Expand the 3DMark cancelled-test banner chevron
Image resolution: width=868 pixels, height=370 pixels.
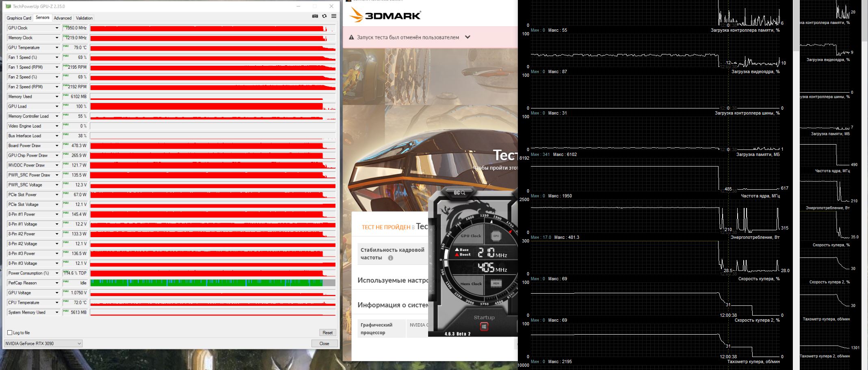[468, 37]
